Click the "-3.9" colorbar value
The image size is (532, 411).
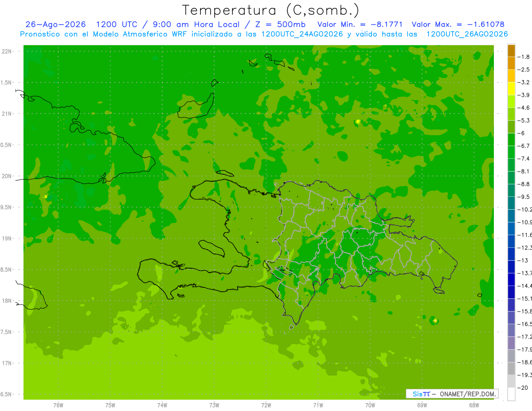(524, 95)
